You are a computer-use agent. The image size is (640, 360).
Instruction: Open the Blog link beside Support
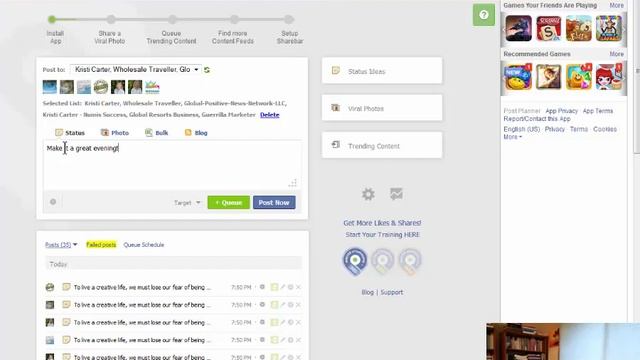[367, 292]
